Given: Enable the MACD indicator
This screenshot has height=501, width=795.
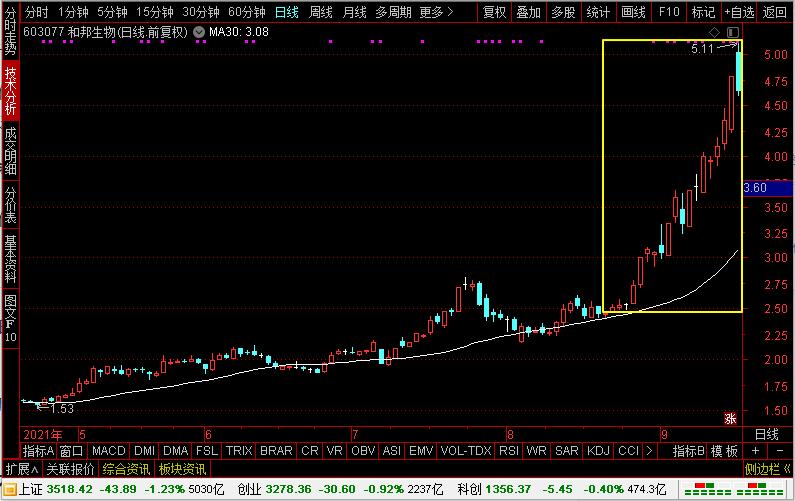Looking at the screenshot, I should 109,451.
